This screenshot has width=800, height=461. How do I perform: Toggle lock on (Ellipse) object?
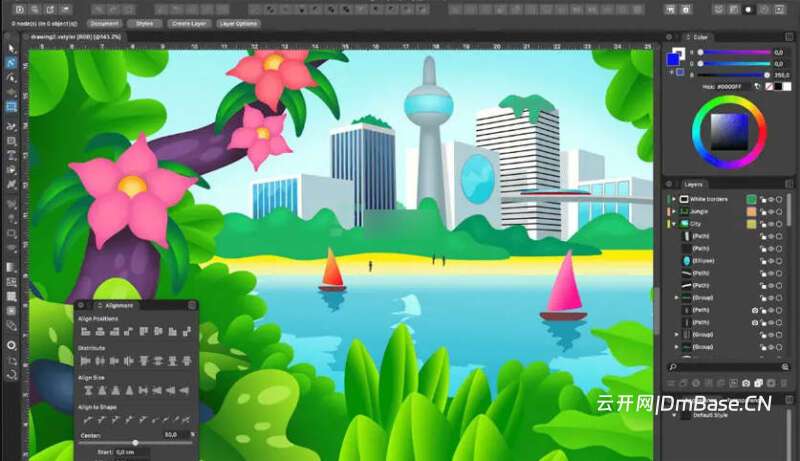[763, 261]
